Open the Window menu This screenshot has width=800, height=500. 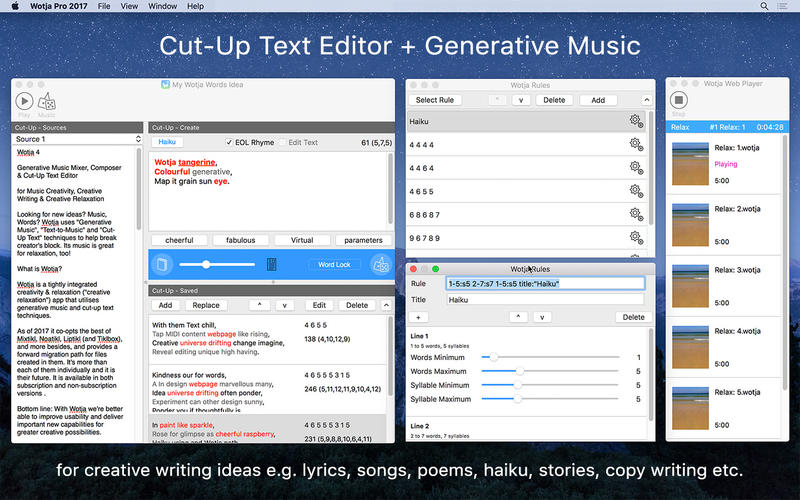coord(162,6)
